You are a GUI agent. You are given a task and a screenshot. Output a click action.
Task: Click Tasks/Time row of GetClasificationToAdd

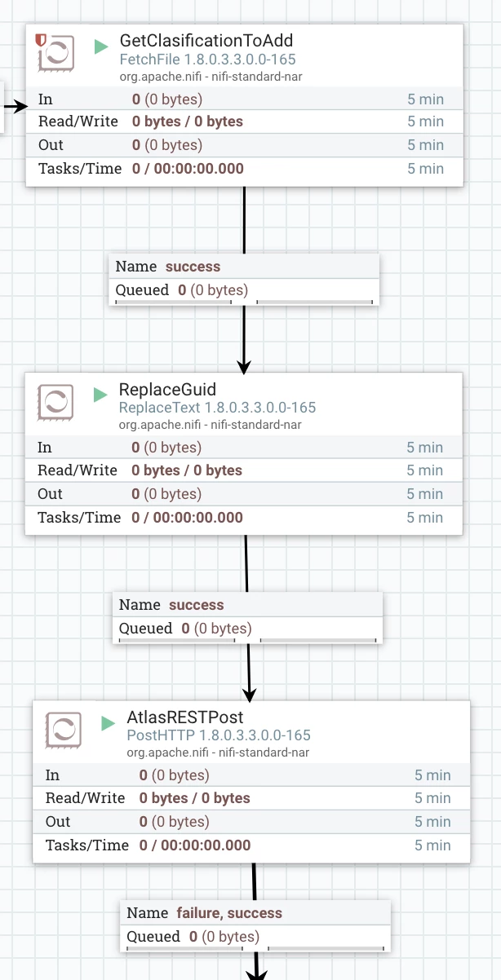(245, 169)
